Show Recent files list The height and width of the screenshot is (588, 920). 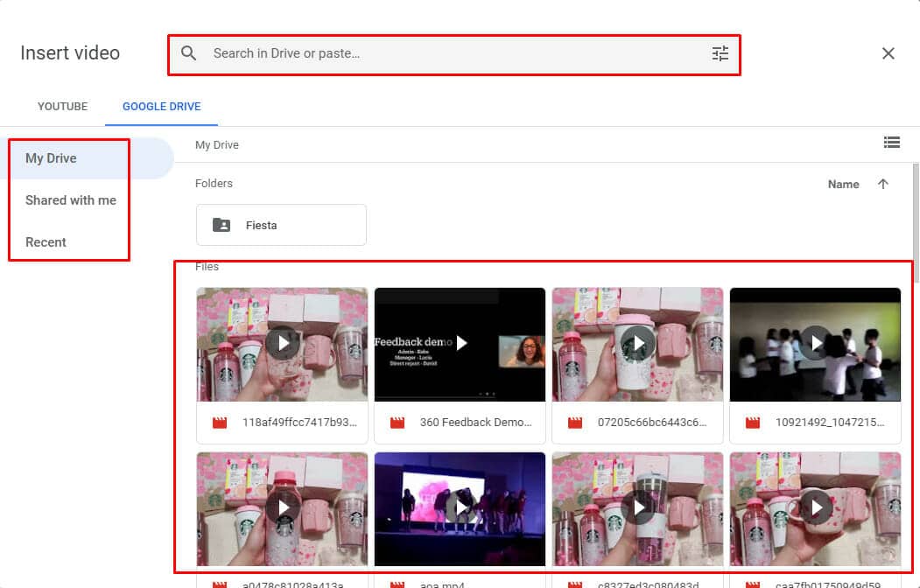[46, 242]
